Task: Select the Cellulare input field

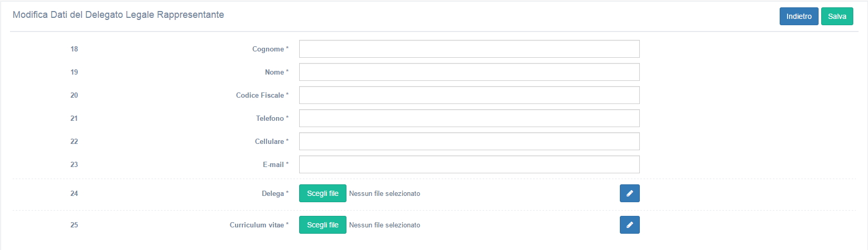Action: click(469, 141)
